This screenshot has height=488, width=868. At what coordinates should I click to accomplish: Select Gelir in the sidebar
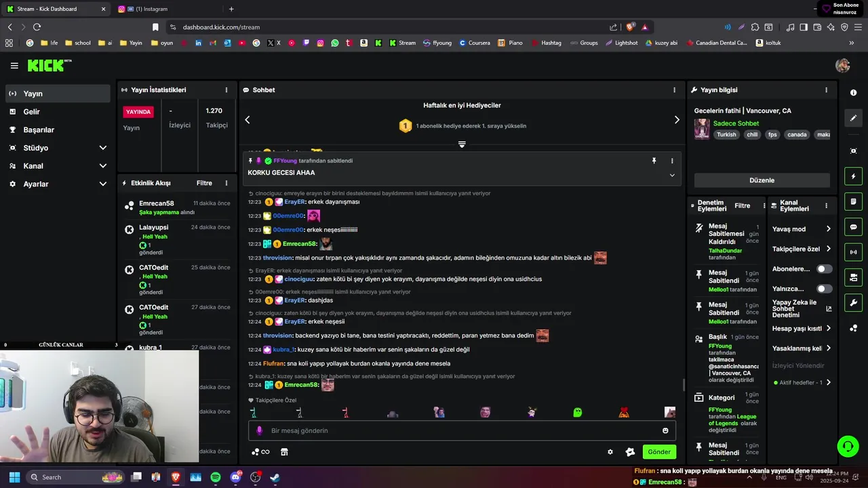pos(58,112)
